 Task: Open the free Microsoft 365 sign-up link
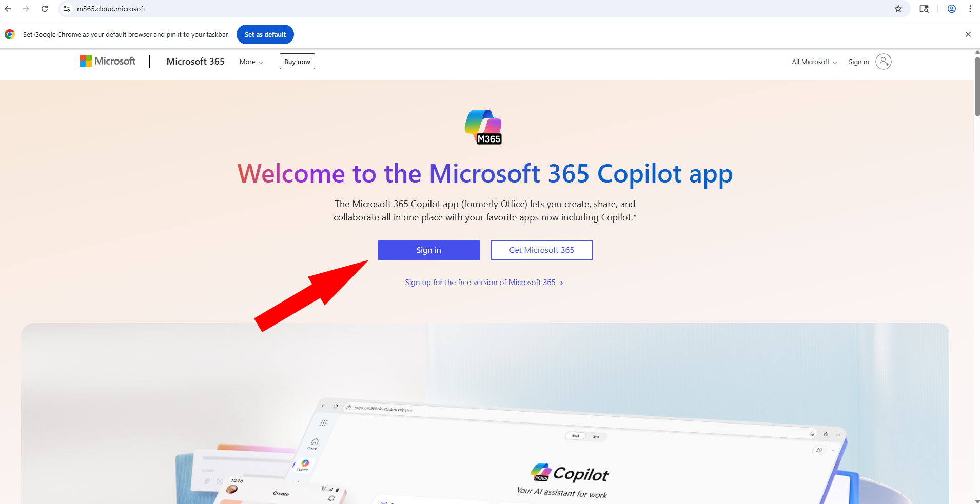484,283
